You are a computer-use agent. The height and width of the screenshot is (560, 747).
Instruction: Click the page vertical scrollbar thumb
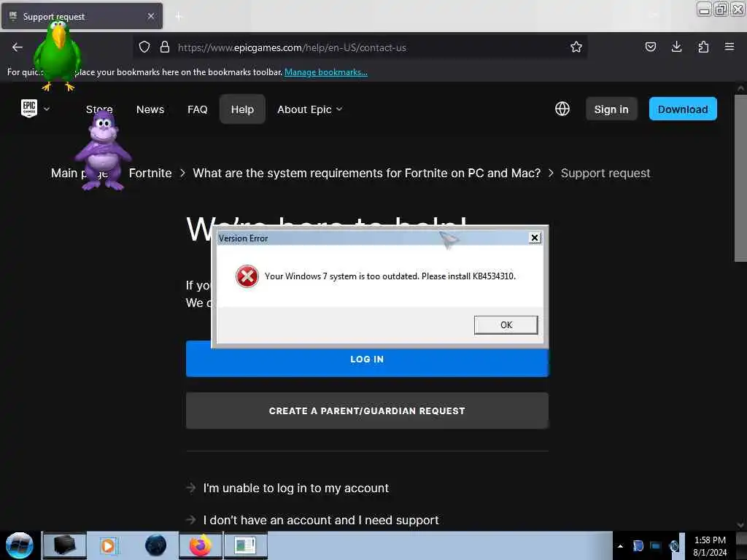tap(740, 178)
